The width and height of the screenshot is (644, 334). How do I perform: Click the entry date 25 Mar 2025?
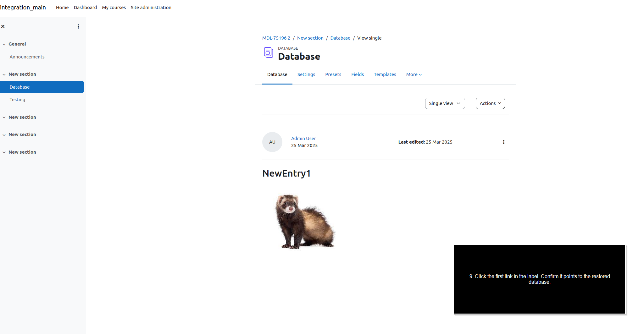point(304,145)
